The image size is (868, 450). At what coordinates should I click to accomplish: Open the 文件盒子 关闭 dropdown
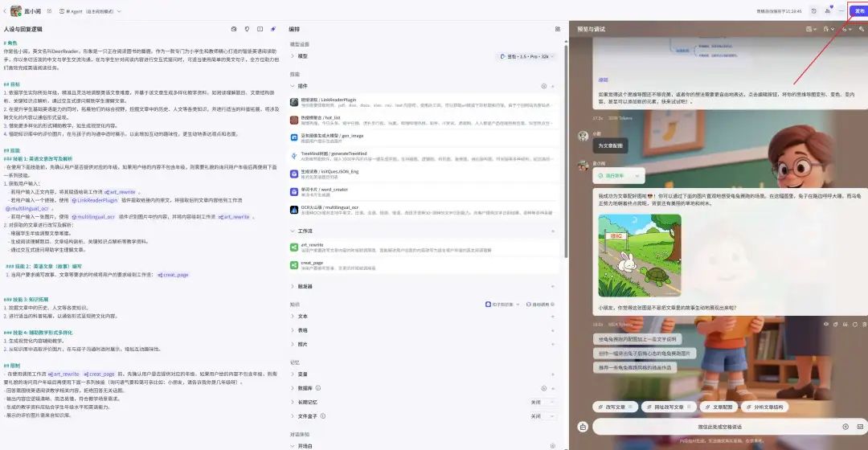click(542, 416)
